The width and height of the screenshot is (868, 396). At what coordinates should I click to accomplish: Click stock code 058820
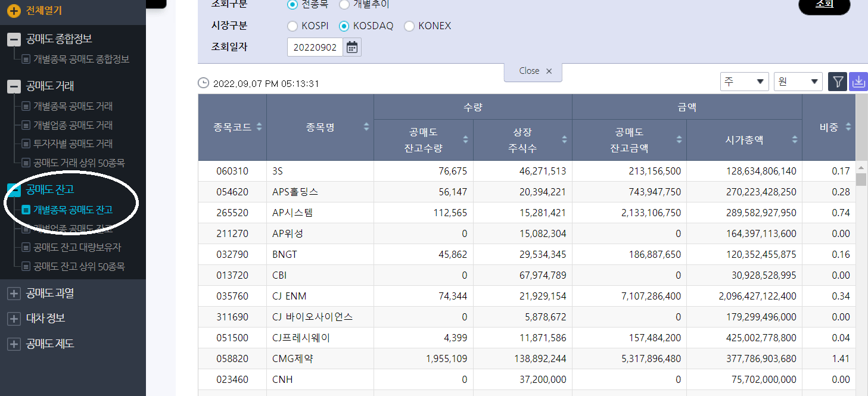(232, 358)
